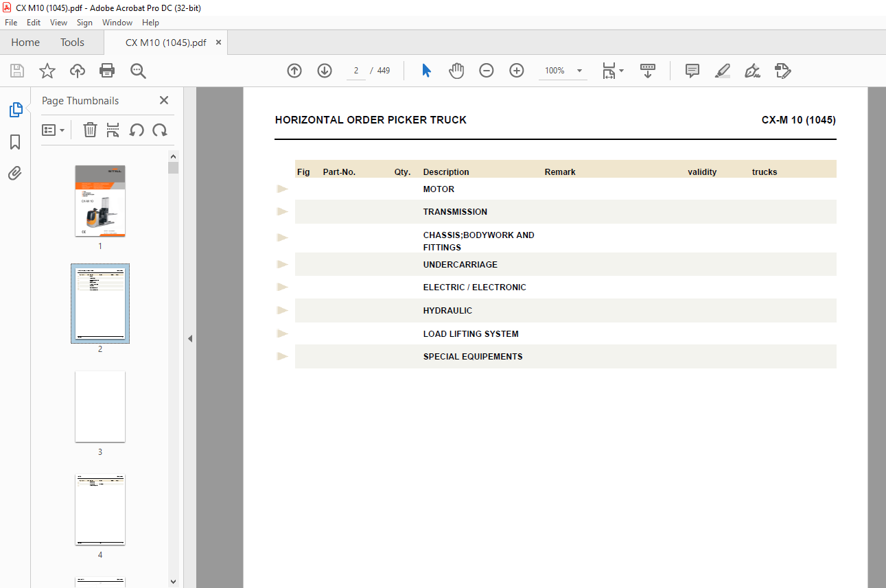Click thumbnail panel scroll down arrow
The height and width of the screenshot is (588, 886).
point(173,582)
